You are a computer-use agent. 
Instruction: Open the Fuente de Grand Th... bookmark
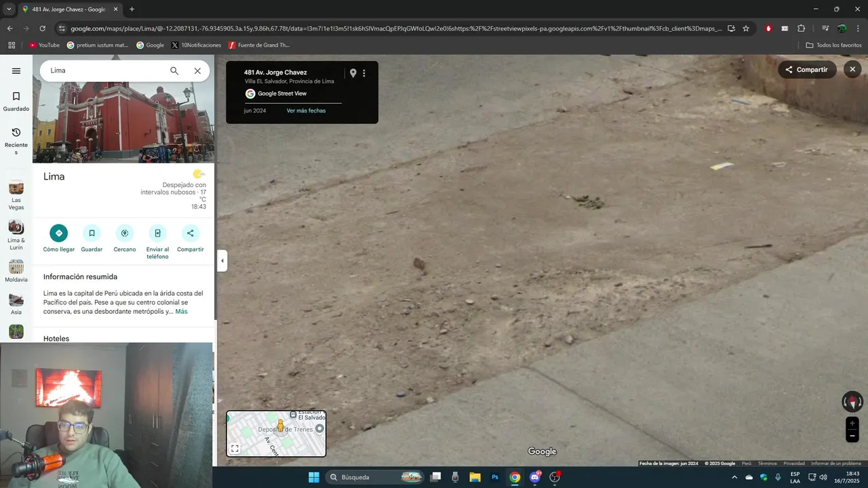[x=259, y=45]
